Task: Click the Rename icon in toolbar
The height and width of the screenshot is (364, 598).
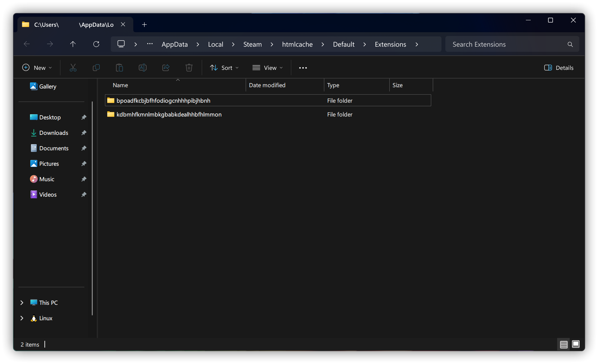Action: (x=143, y=68)
